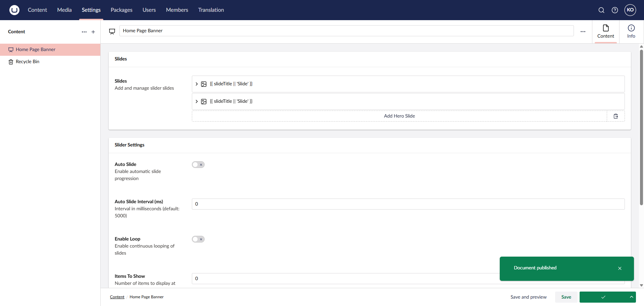The width and height of the screenshot is (644, 306).
Task: Click the Auto Slide Interval input field
Action: 408,204
